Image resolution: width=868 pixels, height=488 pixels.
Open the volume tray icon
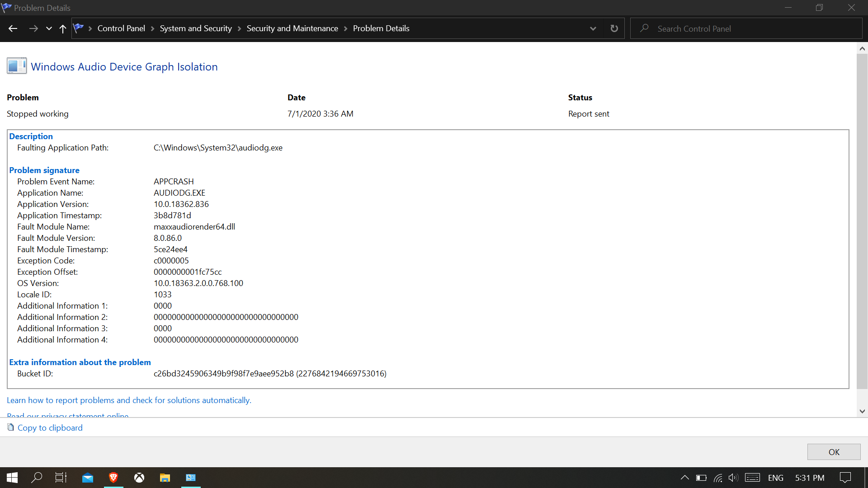click(733, 478)
